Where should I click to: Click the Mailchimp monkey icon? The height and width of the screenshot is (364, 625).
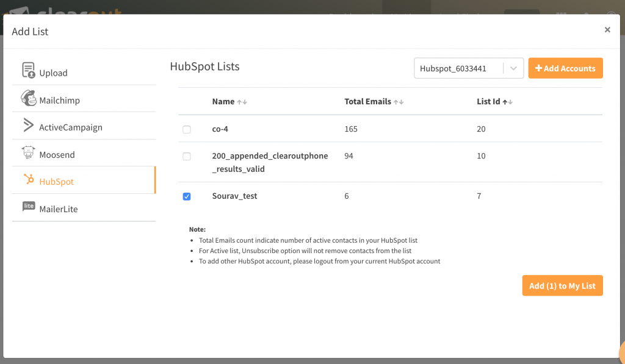[x=28, y=98]
